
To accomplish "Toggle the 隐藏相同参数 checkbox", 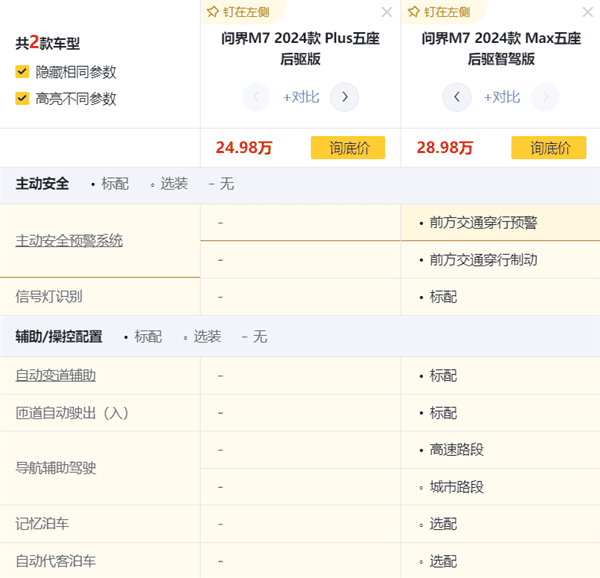I will coord(22,72).
